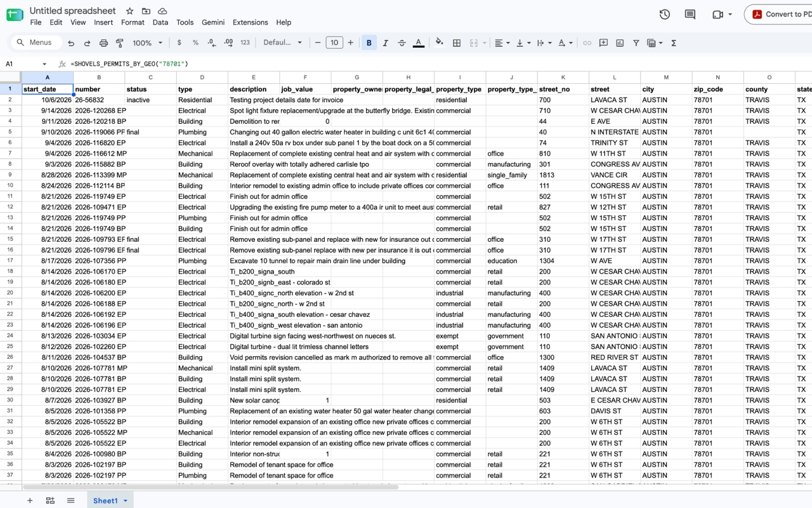Select the Sheet1 tab
Screen dimensions: 812x508
tap(110, 500)
